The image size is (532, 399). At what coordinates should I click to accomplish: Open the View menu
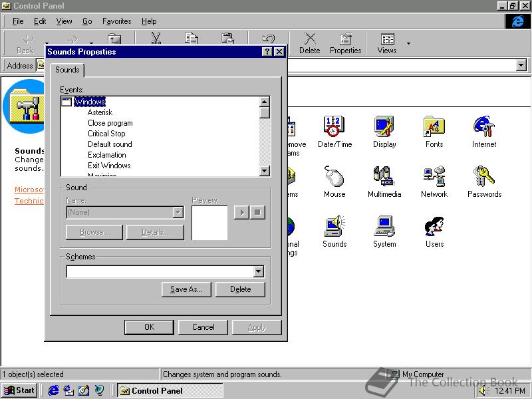pyautogui.click(x=64, y=21)
